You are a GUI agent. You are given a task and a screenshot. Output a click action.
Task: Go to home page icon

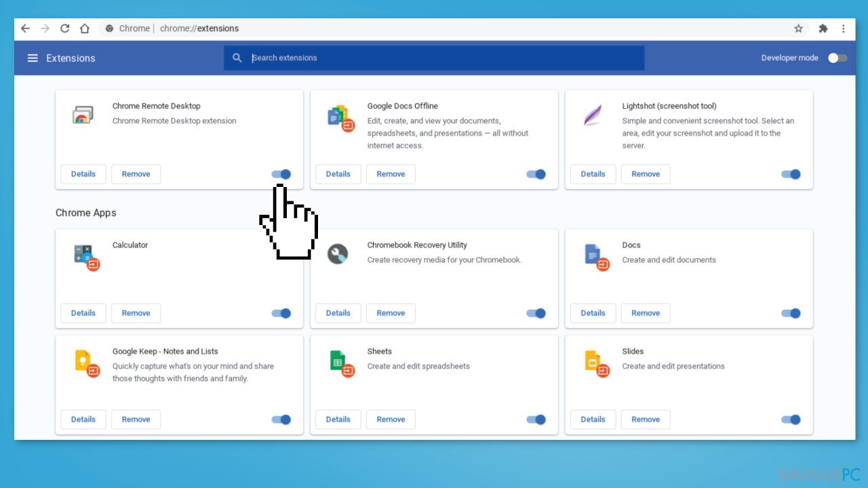click(85, 28)
